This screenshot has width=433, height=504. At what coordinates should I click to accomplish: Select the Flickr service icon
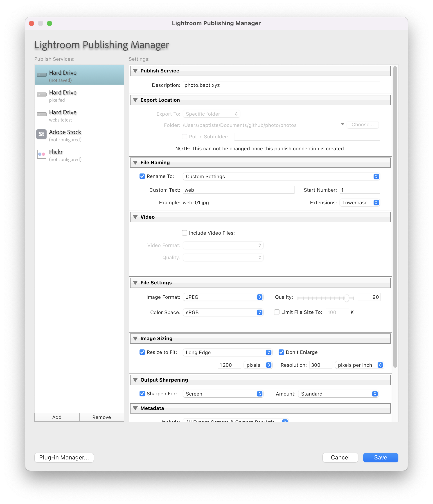(42, 154)
